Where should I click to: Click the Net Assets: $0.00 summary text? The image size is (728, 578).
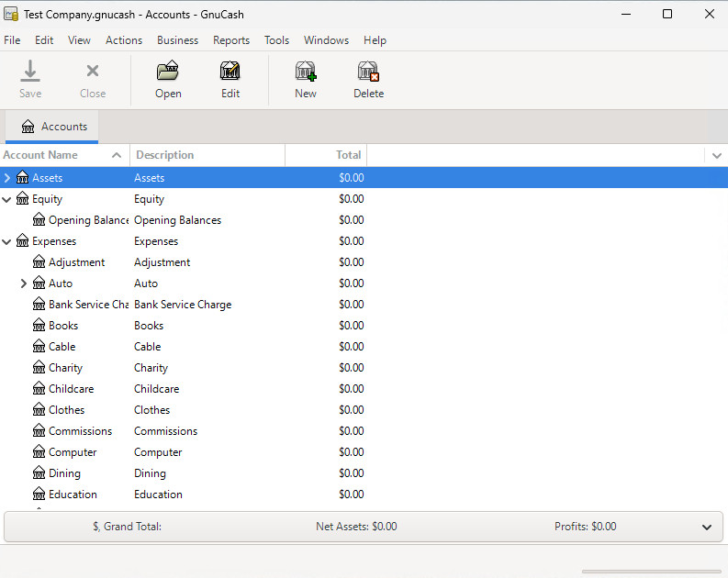(x=356, y=527)
